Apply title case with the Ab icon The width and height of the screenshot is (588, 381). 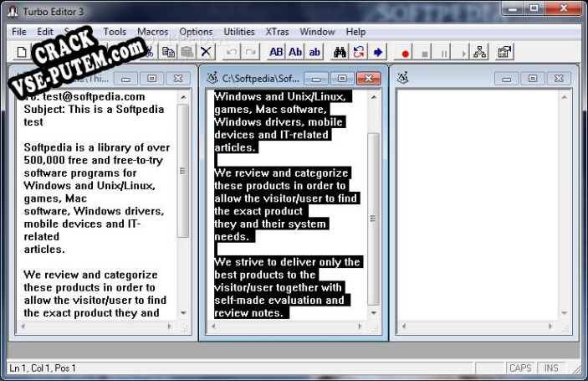295,52
